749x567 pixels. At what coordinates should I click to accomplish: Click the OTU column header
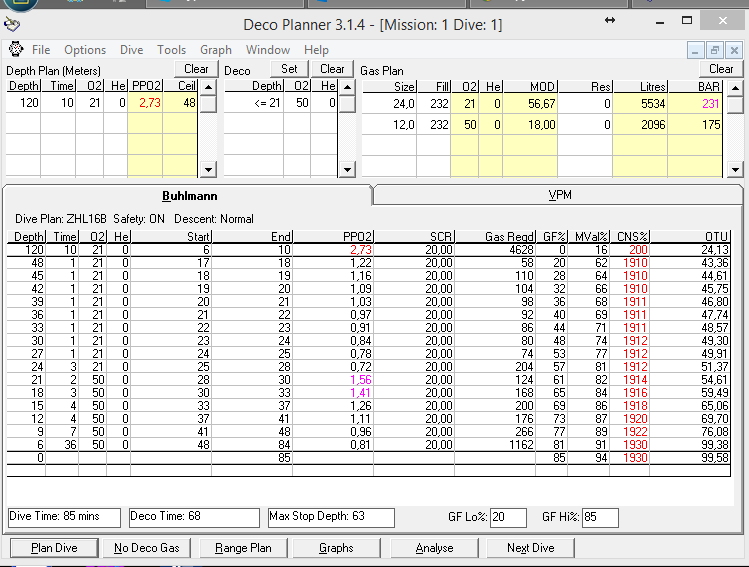690,237
